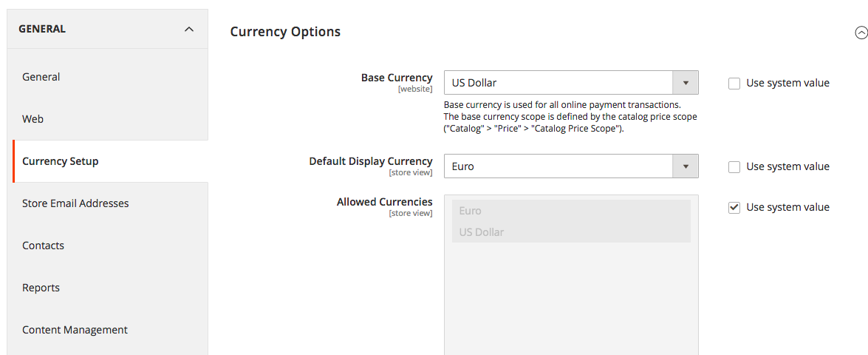This screenshot has height=355, width=868.
Task: Enable Use system value for Base Currency
Action: tap(734, 84)
